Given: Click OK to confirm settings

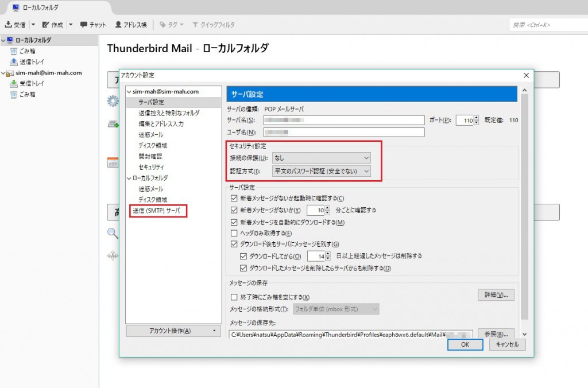Looking at the screenshot, I should (x=465, y=344).
